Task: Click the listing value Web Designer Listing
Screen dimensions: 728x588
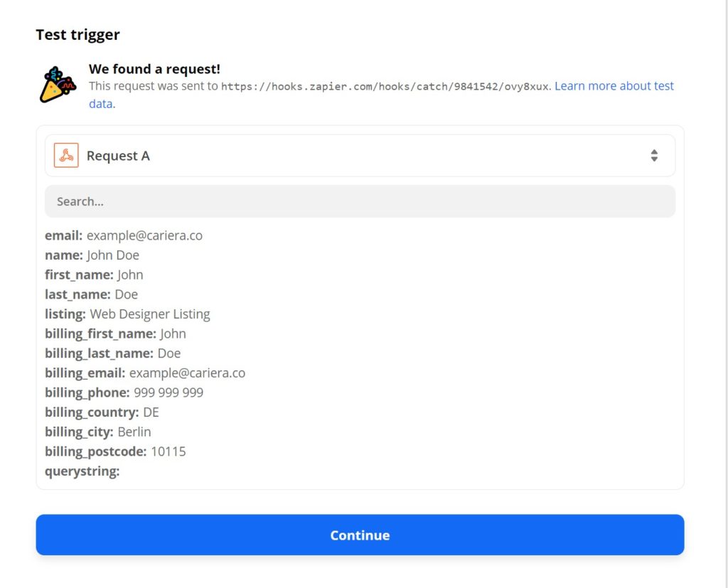Action: (x=150, y=314)
